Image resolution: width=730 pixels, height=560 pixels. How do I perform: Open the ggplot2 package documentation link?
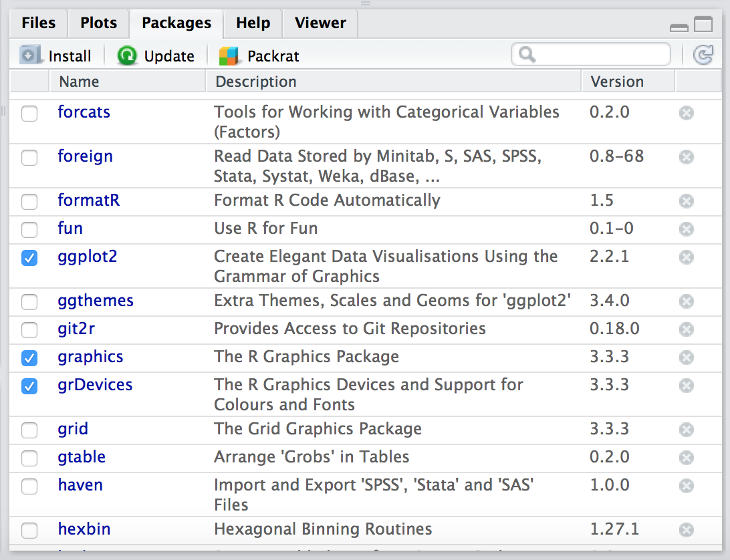[88, 257]
